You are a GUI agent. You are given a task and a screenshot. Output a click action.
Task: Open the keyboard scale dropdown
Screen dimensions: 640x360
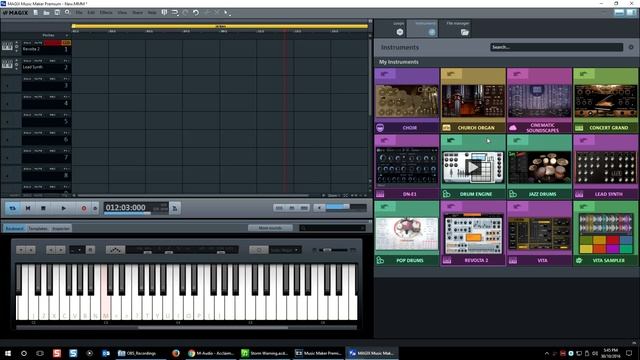pos(285,250)
